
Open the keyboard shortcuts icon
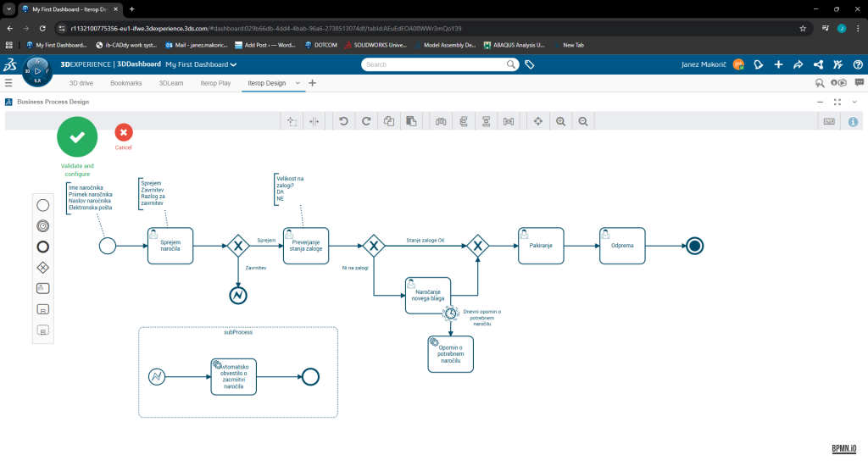pos(829,122)
